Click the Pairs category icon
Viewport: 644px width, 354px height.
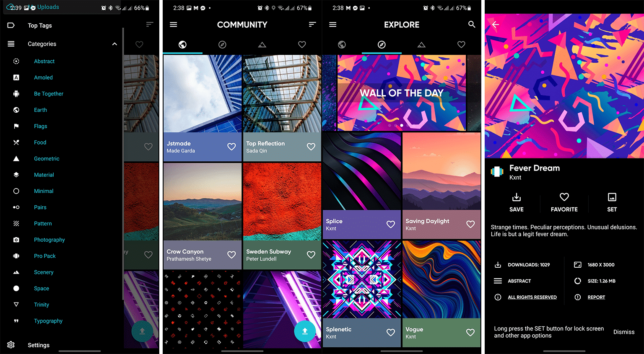pos(16,207)
